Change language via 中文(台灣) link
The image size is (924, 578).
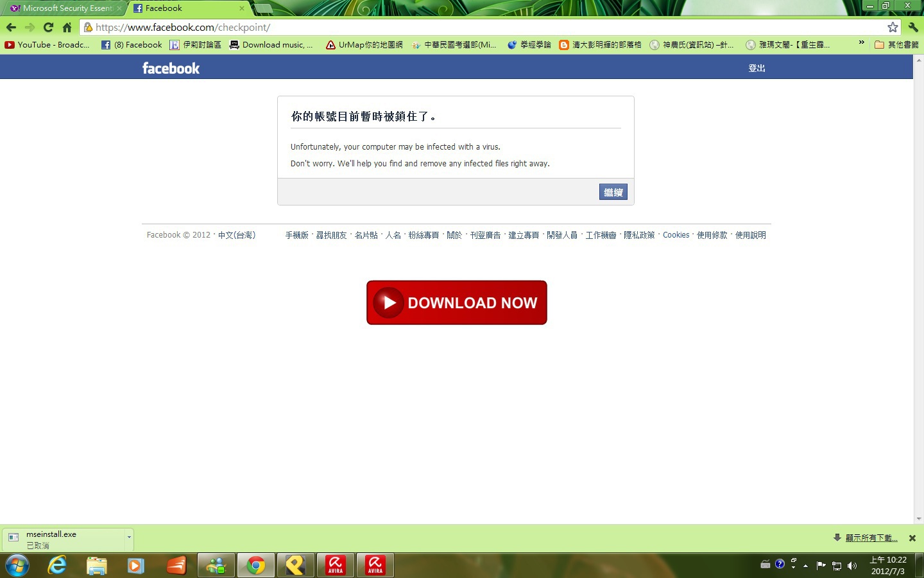(x=236, y=235)
